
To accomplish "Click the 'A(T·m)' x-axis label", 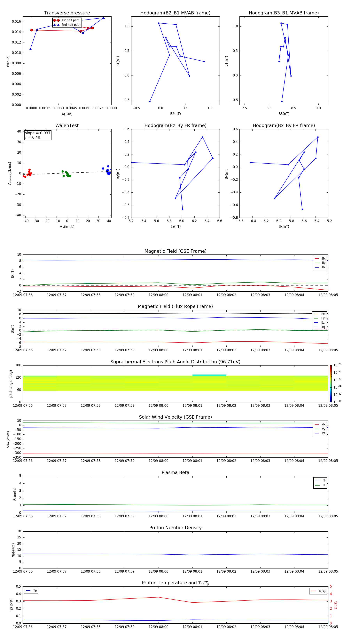I will (x=67, y=114).
